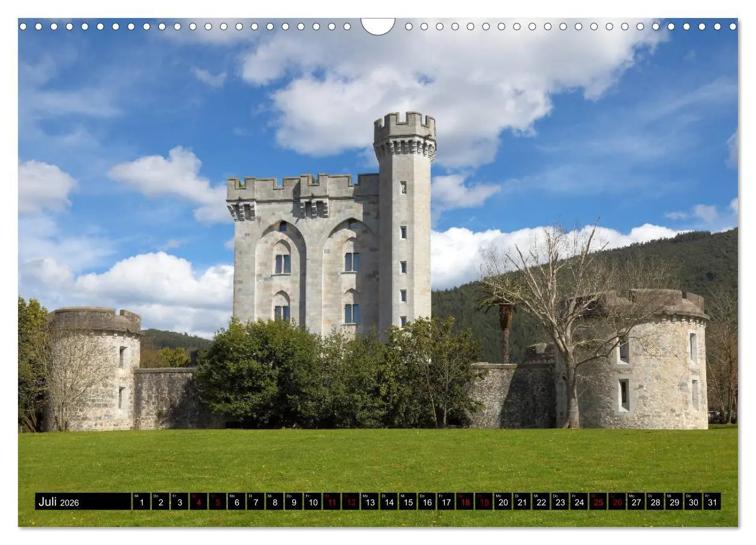
Task: Select date 24 in the date strip
Action: pos(579,502)
